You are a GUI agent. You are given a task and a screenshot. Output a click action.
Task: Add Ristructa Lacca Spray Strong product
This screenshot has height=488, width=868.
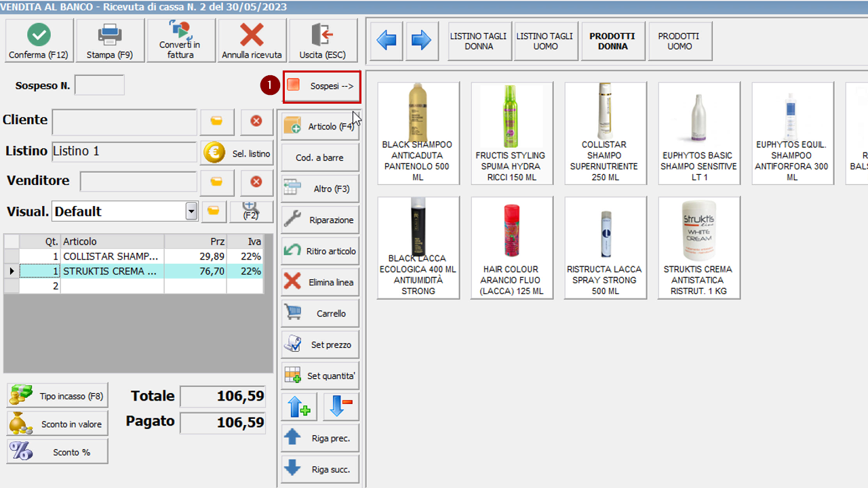[x=606, y=248]
